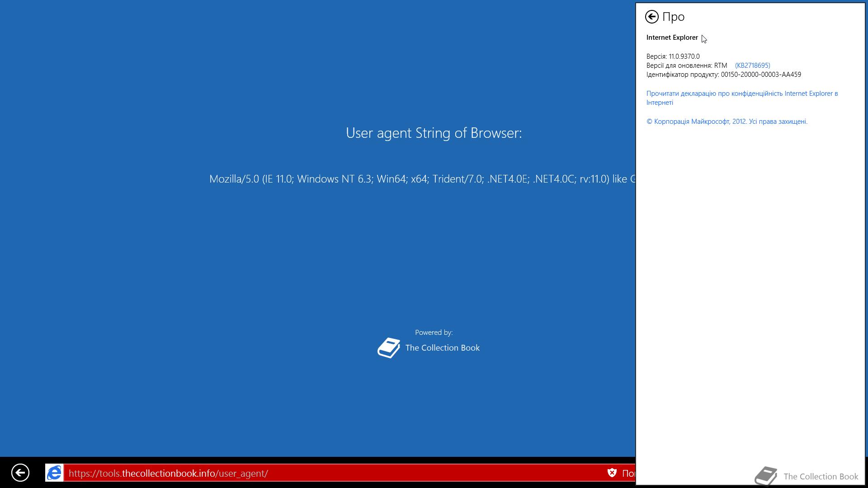Click the Powered by label
The height and width of the screenshot is (488, 868).
[x=434, y=333]
